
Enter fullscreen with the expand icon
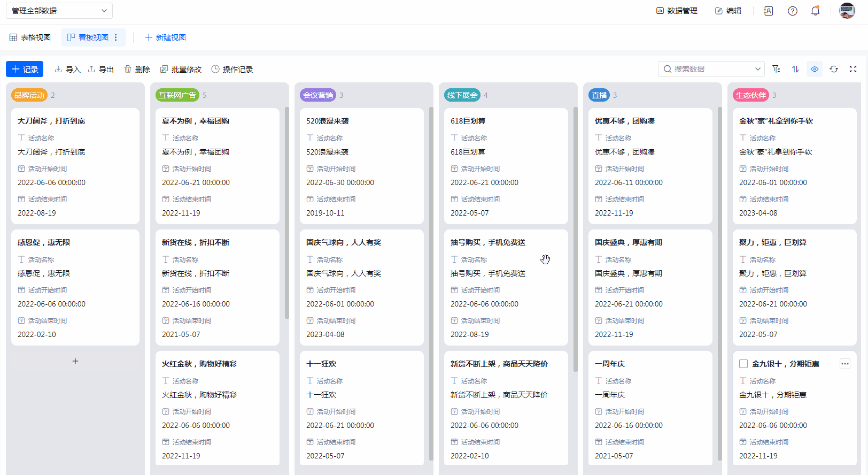pos(853,69)
